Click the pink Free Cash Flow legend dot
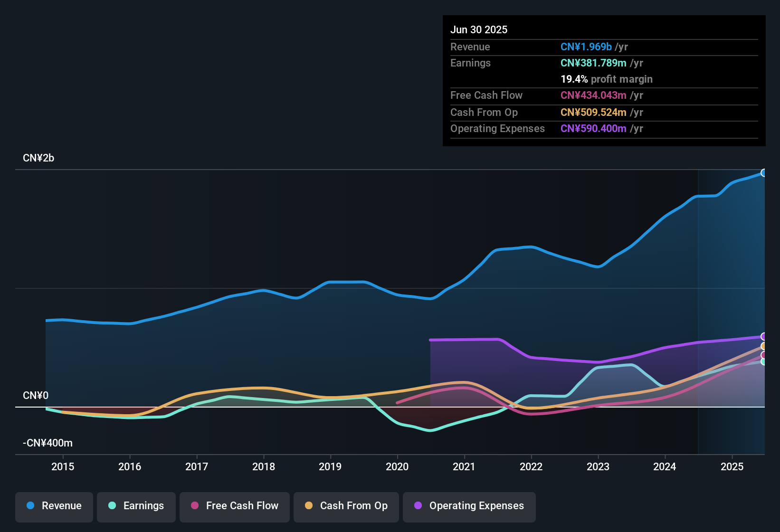Viewport: 780px width, 532px height. tap(195, 506)
